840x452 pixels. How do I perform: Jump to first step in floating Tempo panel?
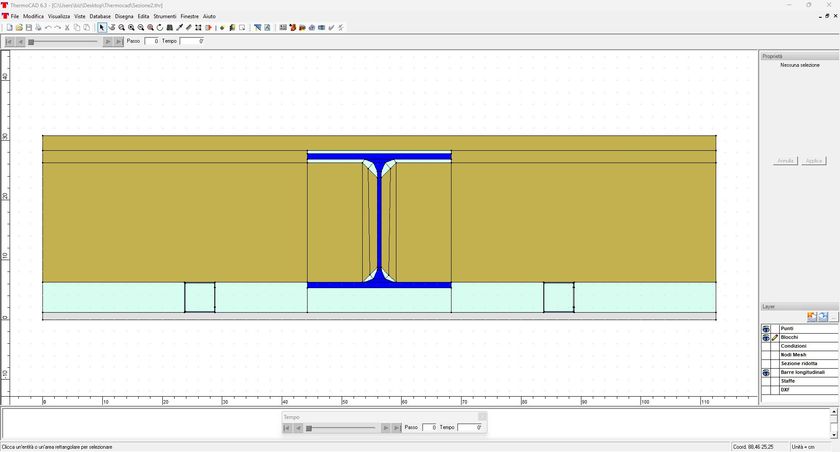click(287, 428)
